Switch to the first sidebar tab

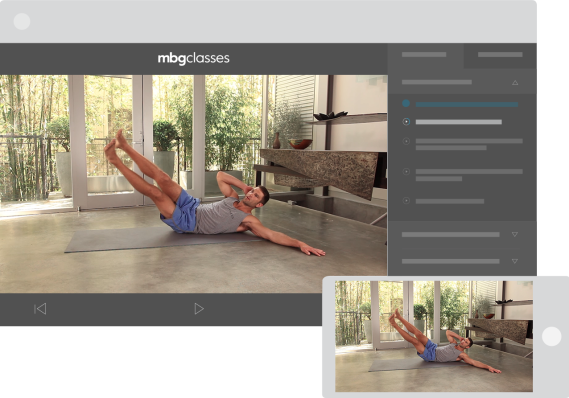point(425,56)
